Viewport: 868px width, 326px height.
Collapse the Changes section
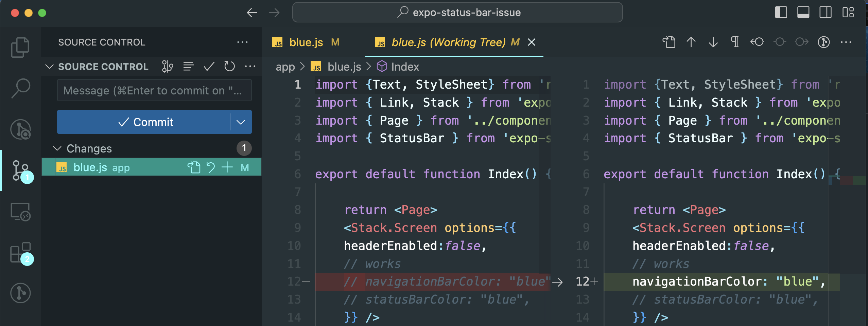58,148
